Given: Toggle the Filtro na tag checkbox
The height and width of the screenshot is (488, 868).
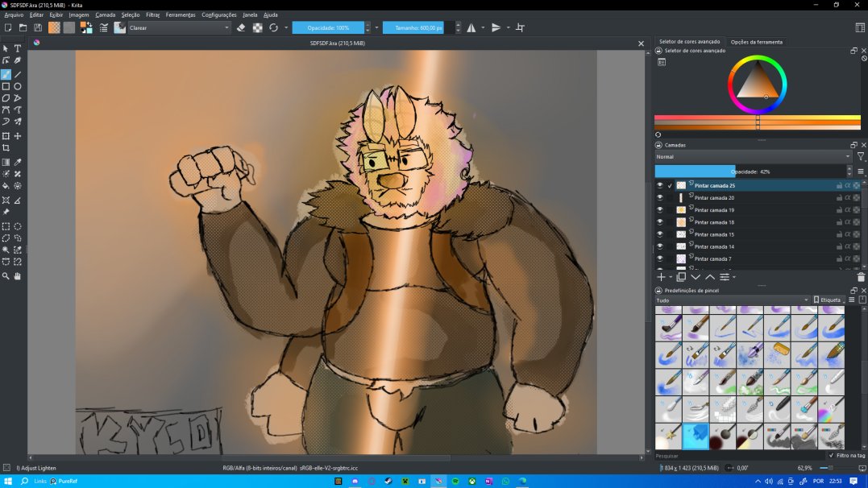Looking at the screenshot, I should (832, 455).
